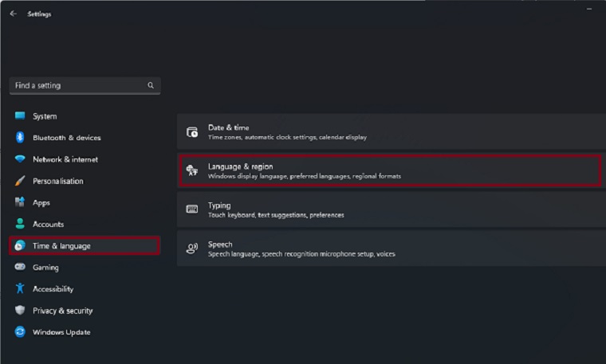Click the back arrow in Settings
The image size is (606, 364).
[13, 14]
